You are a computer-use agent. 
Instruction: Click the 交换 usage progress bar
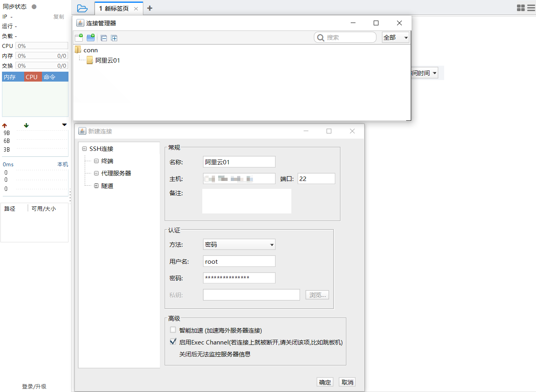(42, 66)
